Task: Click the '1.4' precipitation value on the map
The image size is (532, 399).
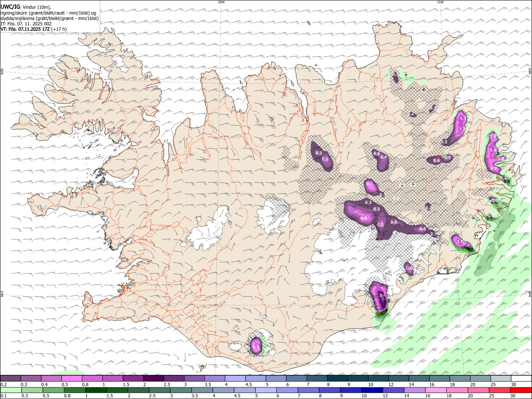Action: 493,150
